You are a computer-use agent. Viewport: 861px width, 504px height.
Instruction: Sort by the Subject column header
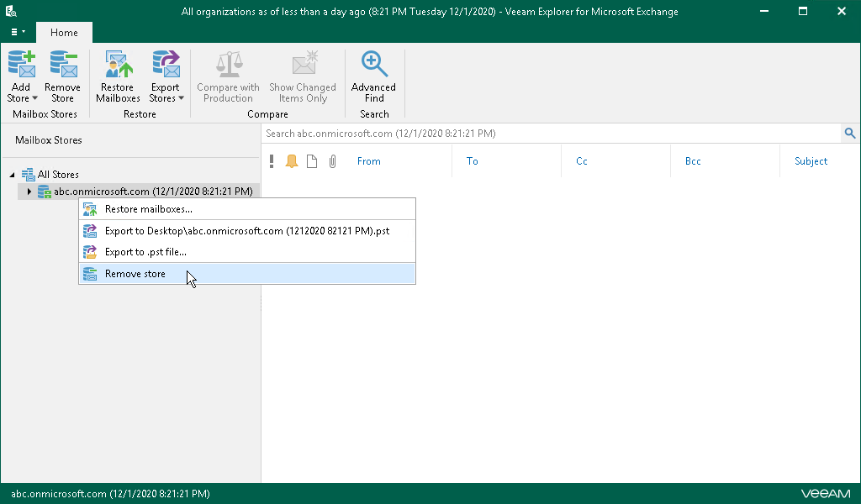(811, 161)
